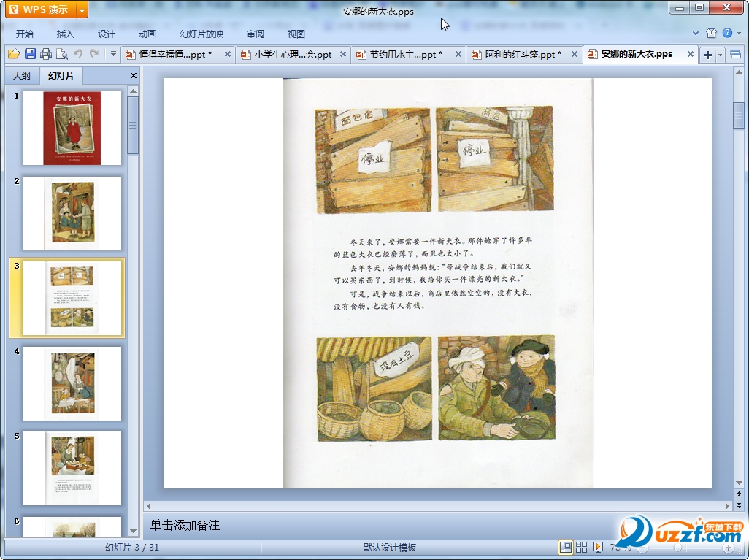749x560 pixels.
Task: Click the Print icon in the toolbar
Action: pyautogui.click(x=46, y=54)
